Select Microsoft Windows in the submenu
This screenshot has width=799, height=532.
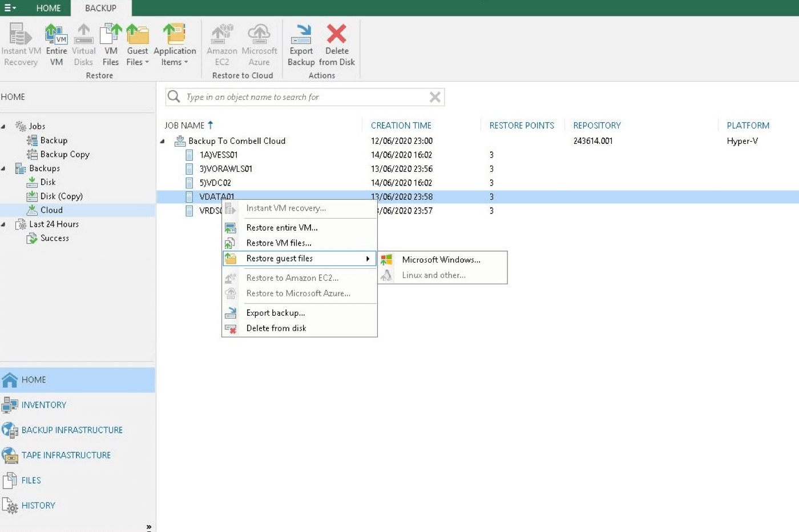(442, 260)
